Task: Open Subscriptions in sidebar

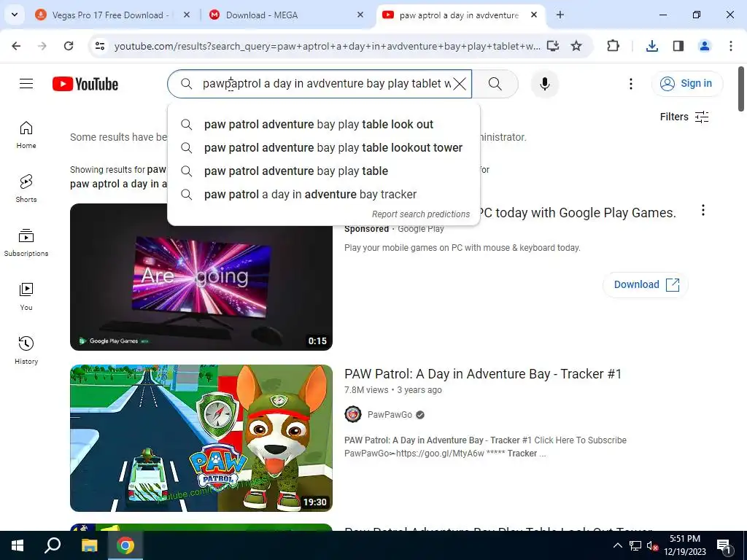Action: 26,242
